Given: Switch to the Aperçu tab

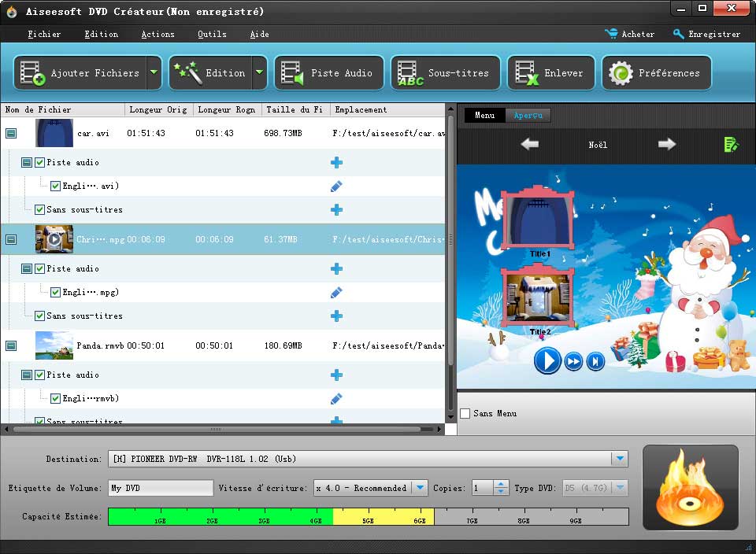Looking at the screenshot, I should coord(528,115).
